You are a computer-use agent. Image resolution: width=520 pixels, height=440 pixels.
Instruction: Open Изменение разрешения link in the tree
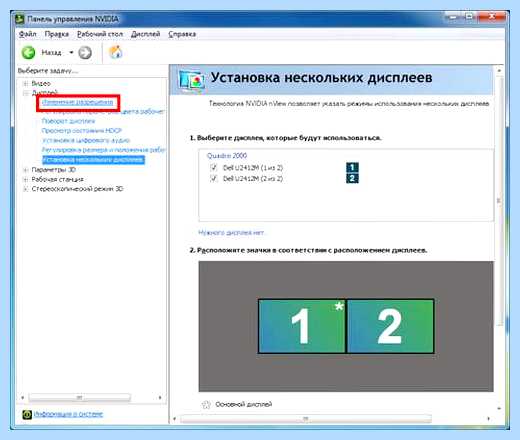coord(78,102)
